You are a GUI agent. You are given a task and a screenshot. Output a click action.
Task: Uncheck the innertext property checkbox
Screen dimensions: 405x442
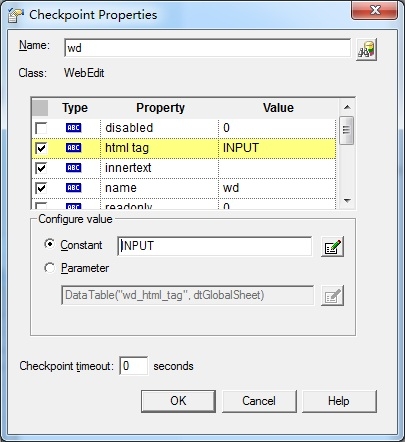pyautogui.click(x=41, y=168)
